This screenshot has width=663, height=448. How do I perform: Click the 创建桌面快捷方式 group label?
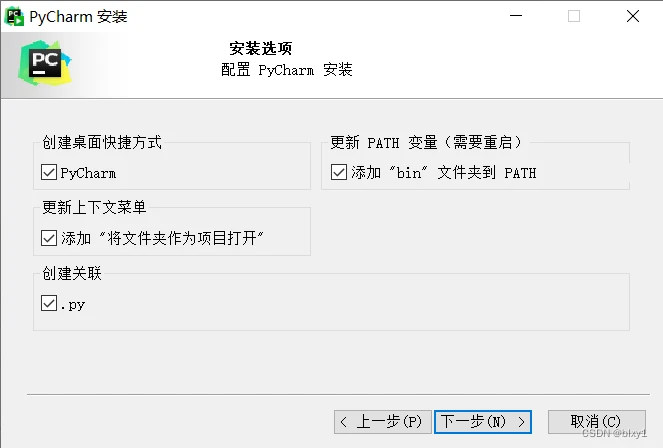pyautogui.click(x=102, y=142)
